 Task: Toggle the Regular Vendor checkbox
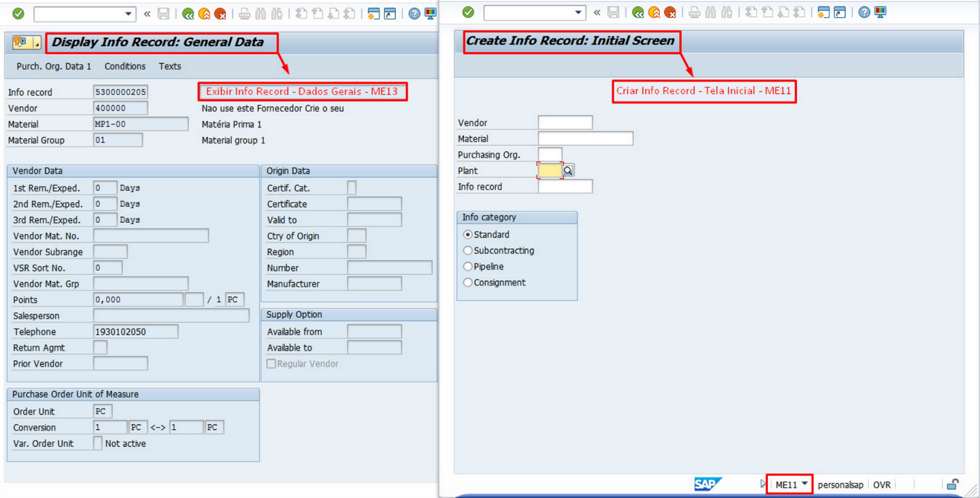[x=271, y=364]
